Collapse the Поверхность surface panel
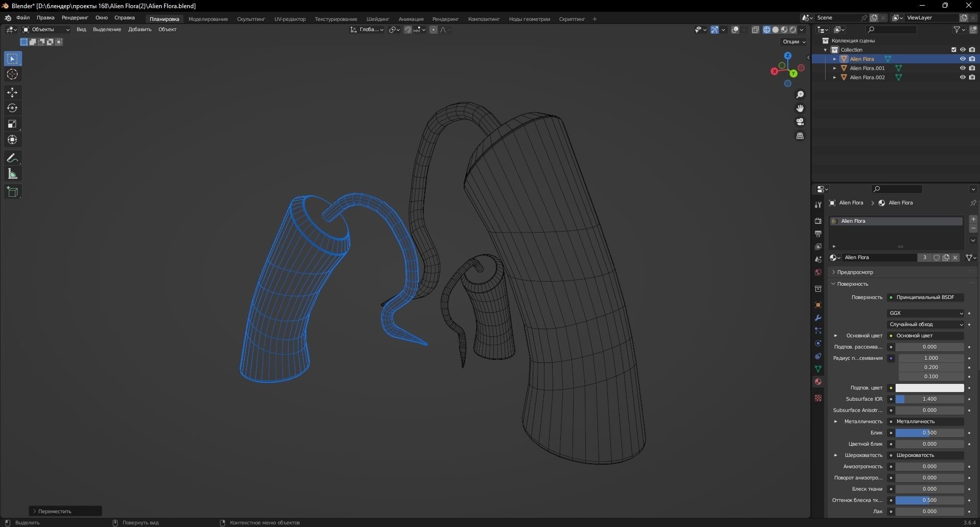 (833, 284)
